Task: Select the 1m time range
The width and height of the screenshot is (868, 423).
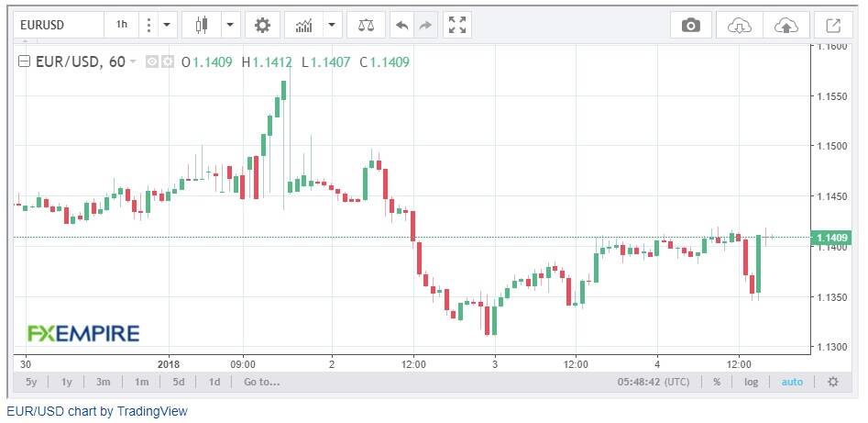Action: tap(142, 382)
